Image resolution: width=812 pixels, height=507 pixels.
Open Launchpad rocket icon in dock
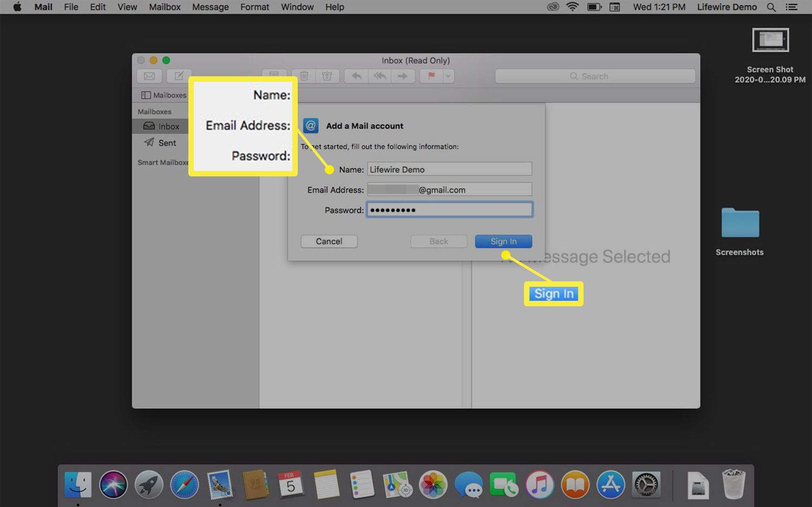[x=149, y=484]
